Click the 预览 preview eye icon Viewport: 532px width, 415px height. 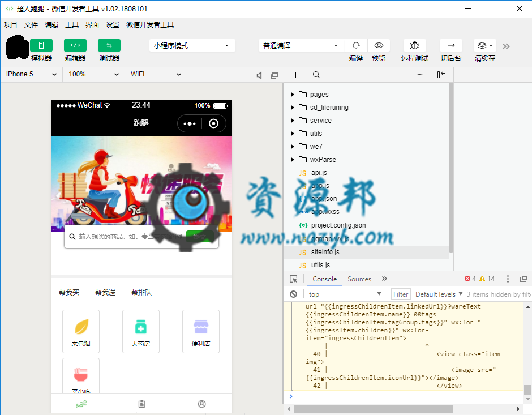[379, 45]
